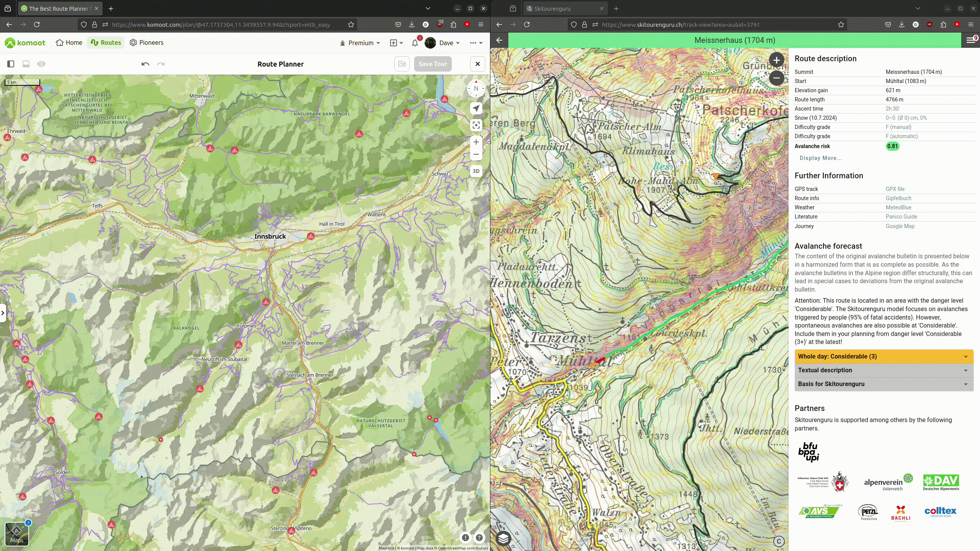Redo route planner action
The height and width of the screenshot is (551, 980).
tap(161, 64)
